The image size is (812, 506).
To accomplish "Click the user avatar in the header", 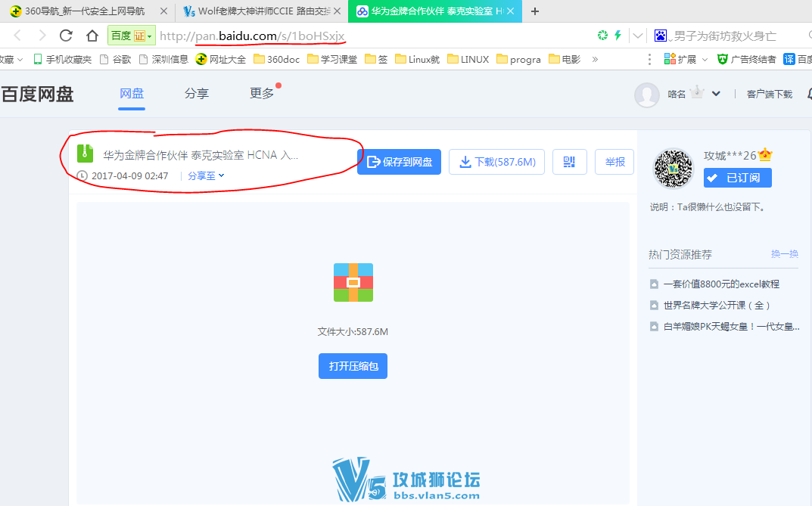I will [647, 95].
